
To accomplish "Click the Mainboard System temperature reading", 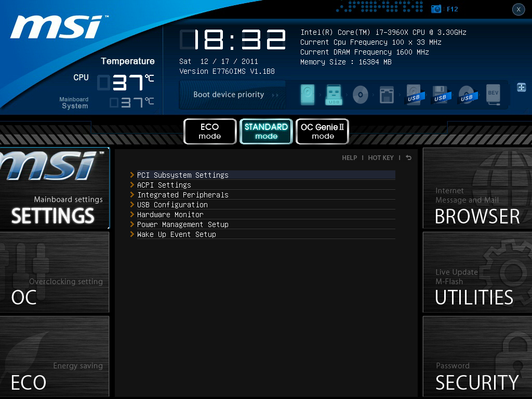I will pos(132,102).
